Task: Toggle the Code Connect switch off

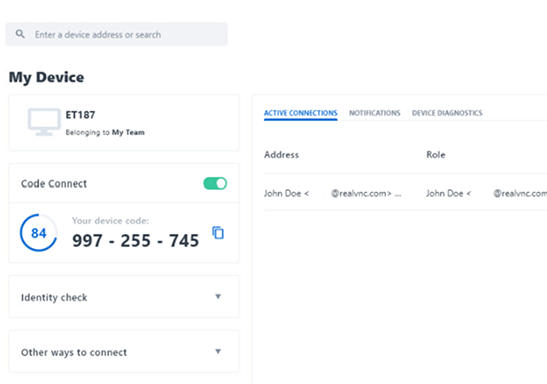Action: tap(215, 183)
